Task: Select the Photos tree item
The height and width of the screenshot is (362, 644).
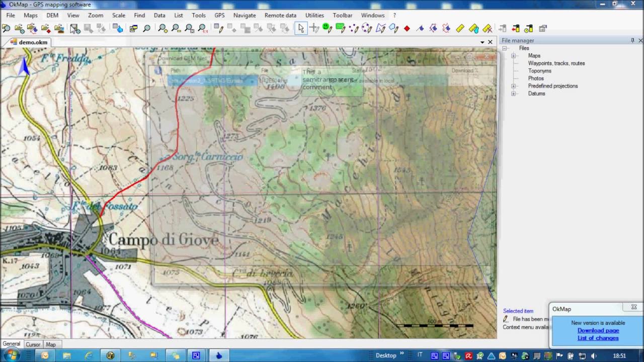Action: coord(536,78)
